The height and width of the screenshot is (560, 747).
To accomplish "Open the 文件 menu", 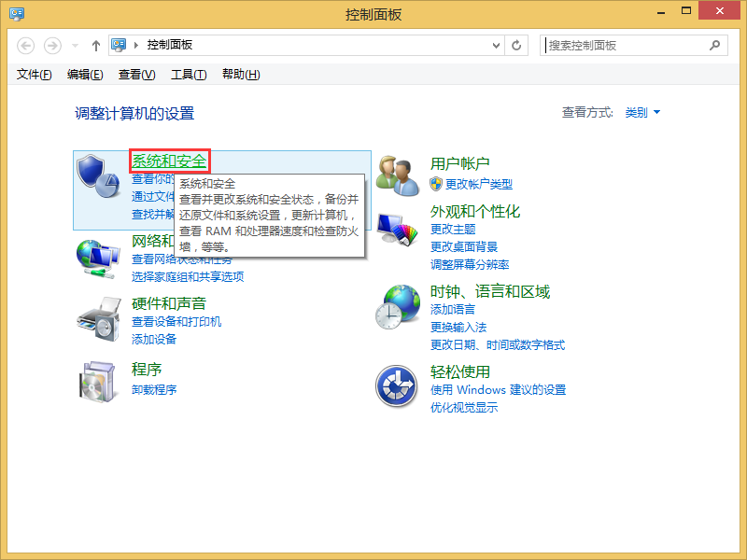I will pyautogui.click(x=34, y=75).
